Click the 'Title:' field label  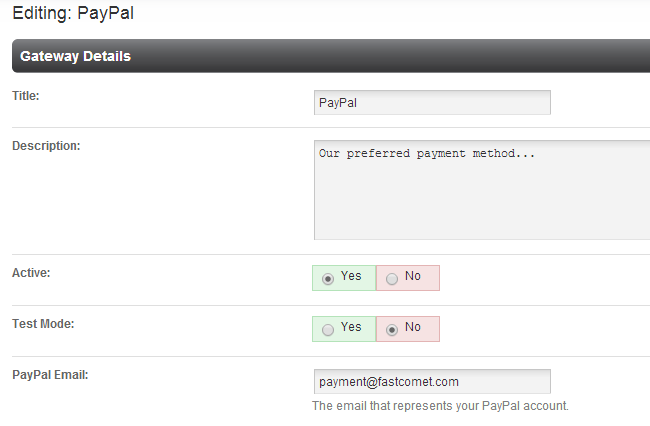pos(32,95)
